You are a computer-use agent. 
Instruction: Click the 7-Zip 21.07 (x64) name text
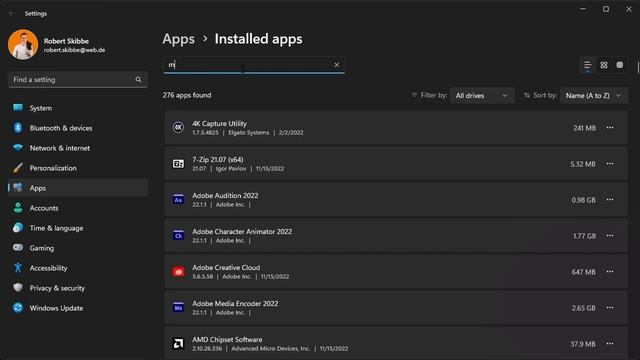point(218,160)
